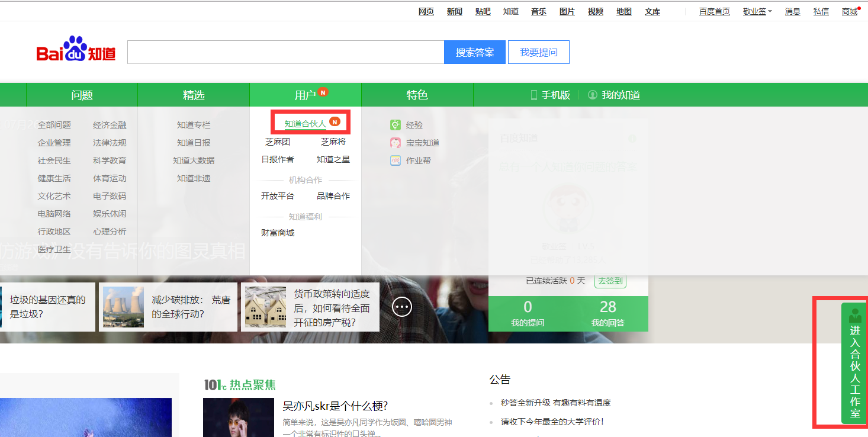Open the 经济金融 category
The height and width of the screenshot is (437, 868).
pos(110,125)
